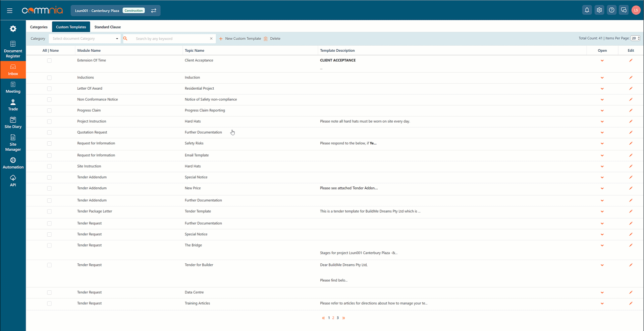This screenshot has width=644, height=331.
Task: Sort by Topic Name column header
Action: click(x=195, y=51)
